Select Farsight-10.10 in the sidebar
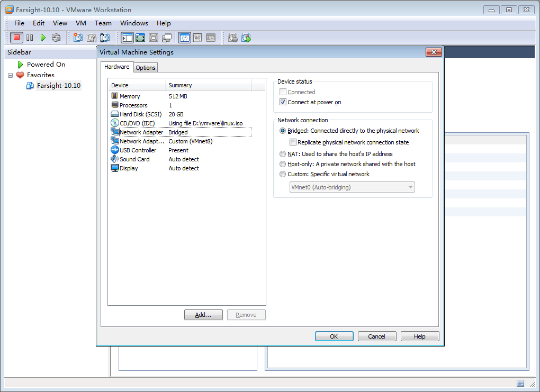 (x=58, y=86)
